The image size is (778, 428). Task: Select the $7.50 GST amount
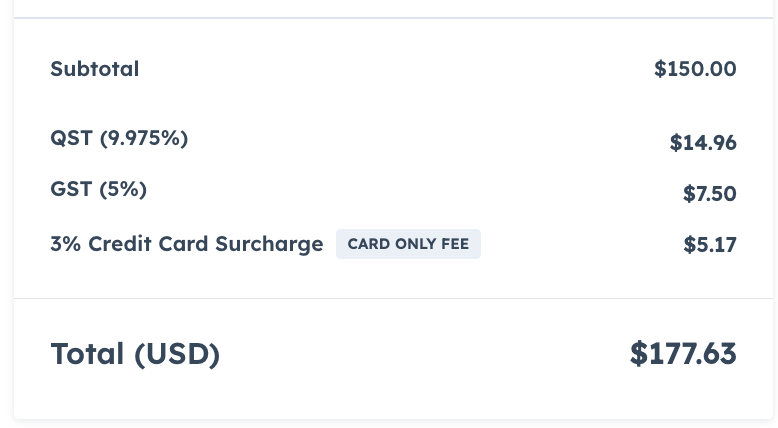(x=709, y=194)
